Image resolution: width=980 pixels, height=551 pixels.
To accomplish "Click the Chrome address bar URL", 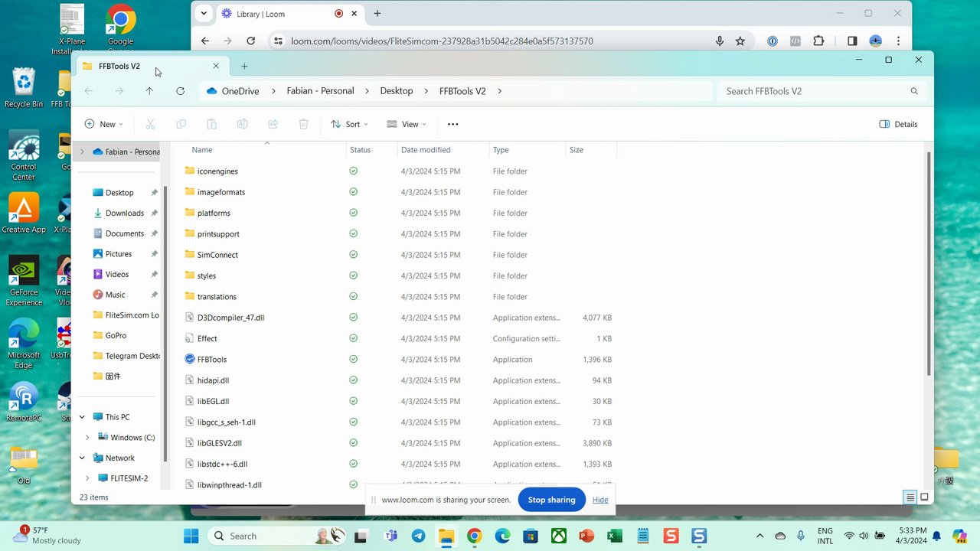I will pyautogui.click(x=442, y=41).
